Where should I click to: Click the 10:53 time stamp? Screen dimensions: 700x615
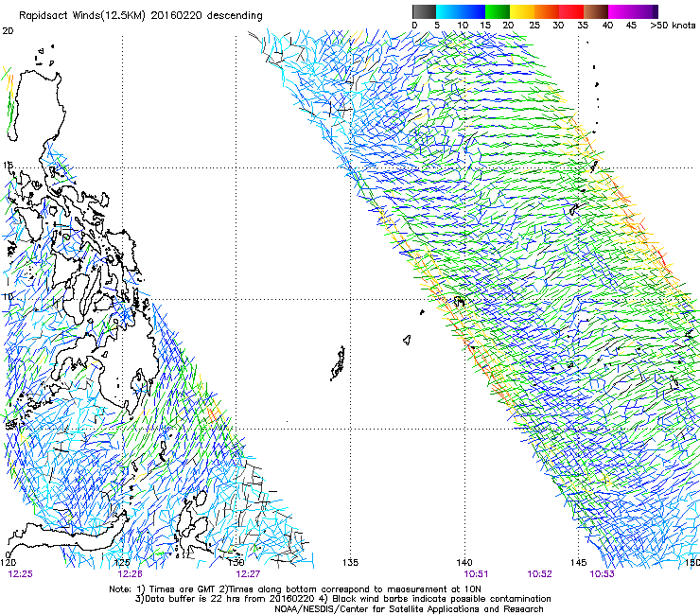coord(602,574)
